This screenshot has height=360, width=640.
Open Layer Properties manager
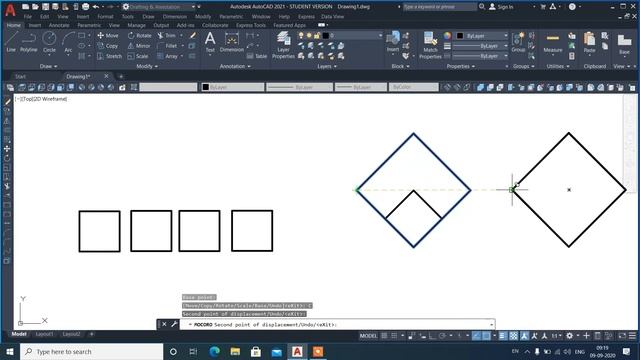point(283,45)
